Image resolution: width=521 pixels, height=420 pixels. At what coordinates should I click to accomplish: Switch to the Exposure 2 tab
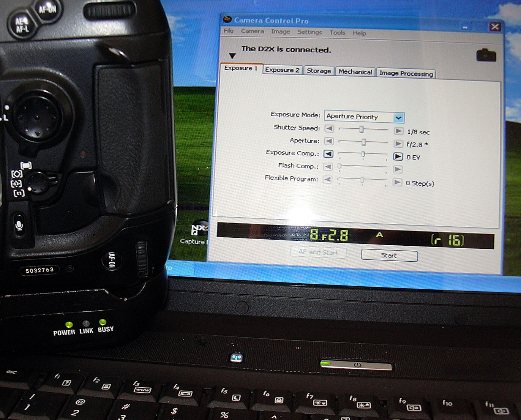[x=282, y=70]
